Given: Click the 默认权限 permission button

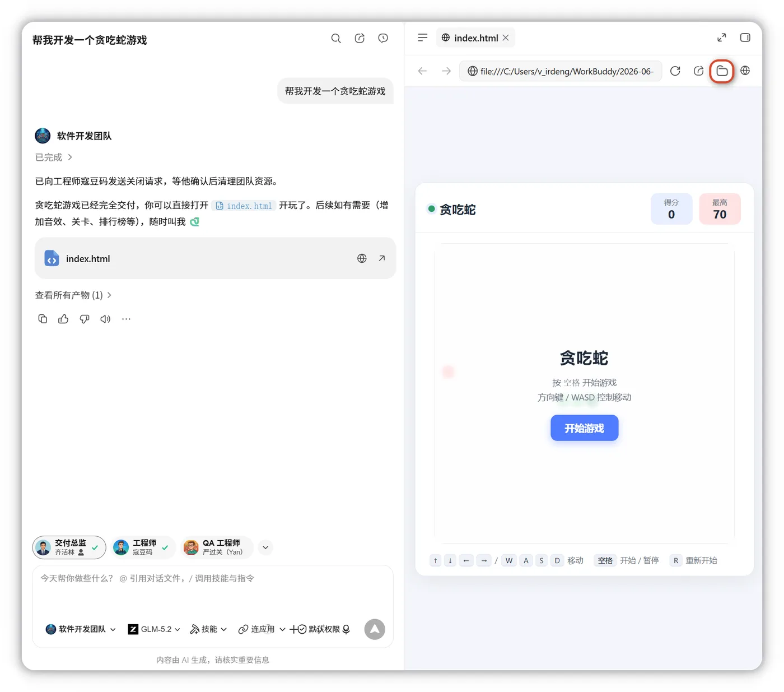Looking at the screenshot, I should 319,629.
